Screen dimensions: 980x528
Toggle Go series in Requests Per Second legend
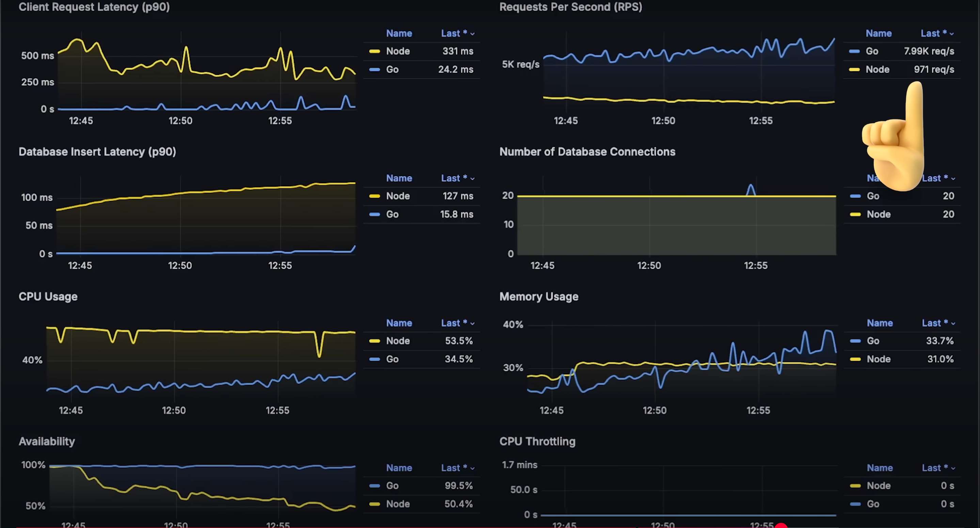click(x=872, y=51)
